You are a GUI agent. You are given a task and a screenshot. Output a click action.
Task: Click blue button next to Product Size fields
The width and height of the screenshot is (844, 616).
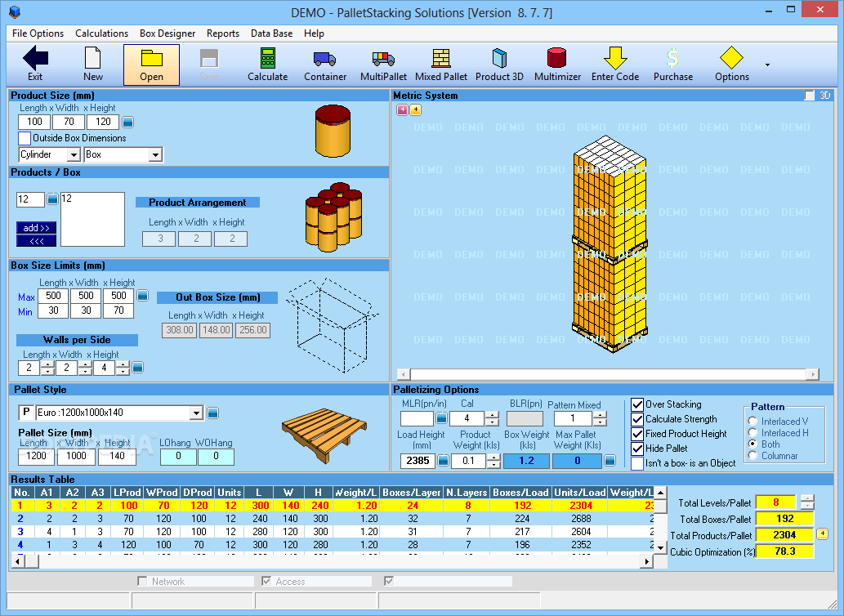coord(127,122)
